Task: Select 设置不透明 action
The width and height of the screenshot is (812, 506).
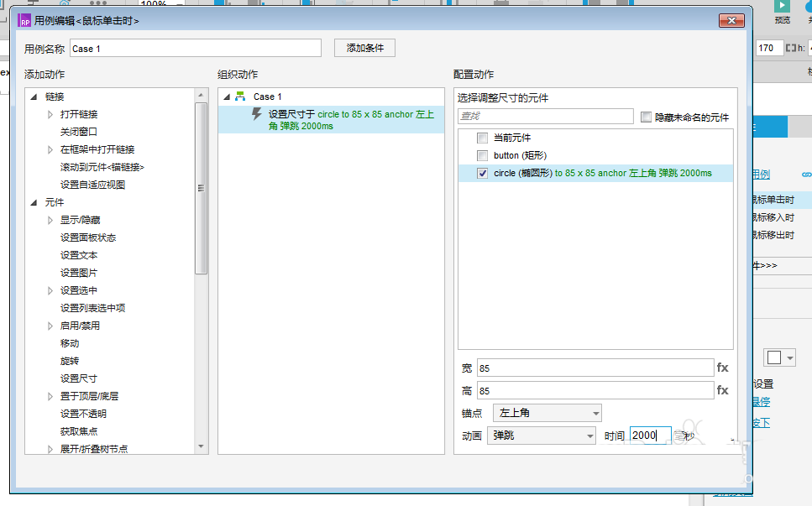Action: point(83,414)
